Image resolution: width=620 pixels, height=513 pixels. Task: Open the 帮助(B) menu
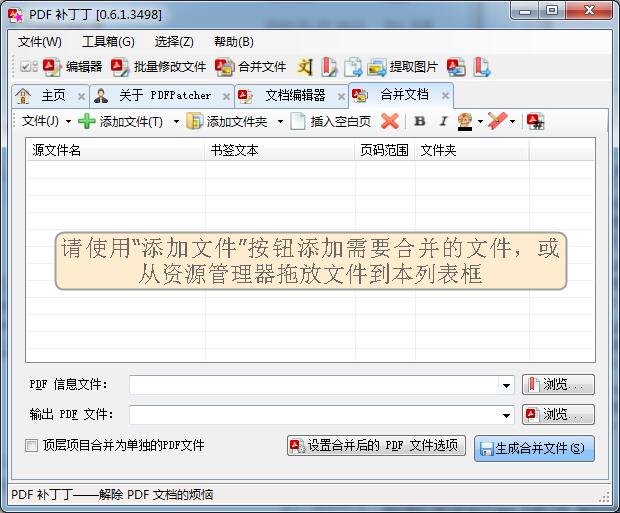pyautogui.click(x=234, y=42)
